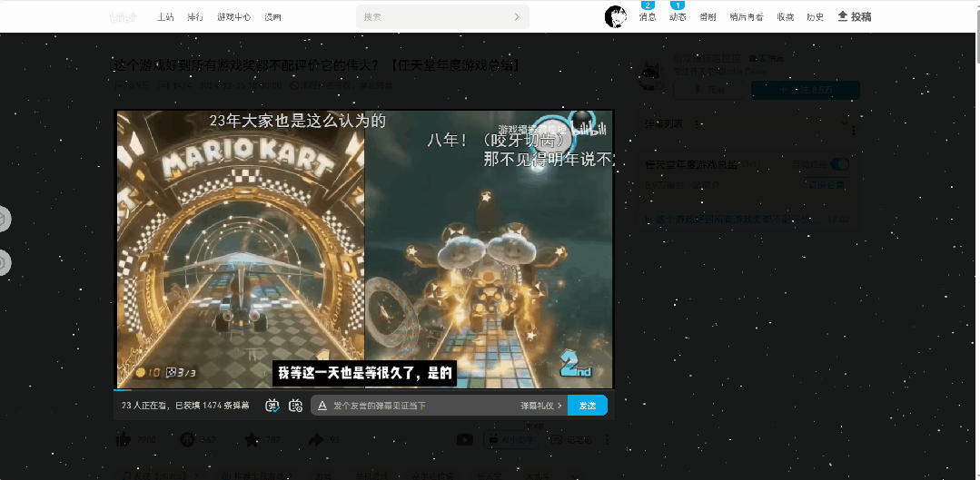The width and height of the screenshot is (980, 480).
Task: Open the user avatar in header
Action: point(616,17)
